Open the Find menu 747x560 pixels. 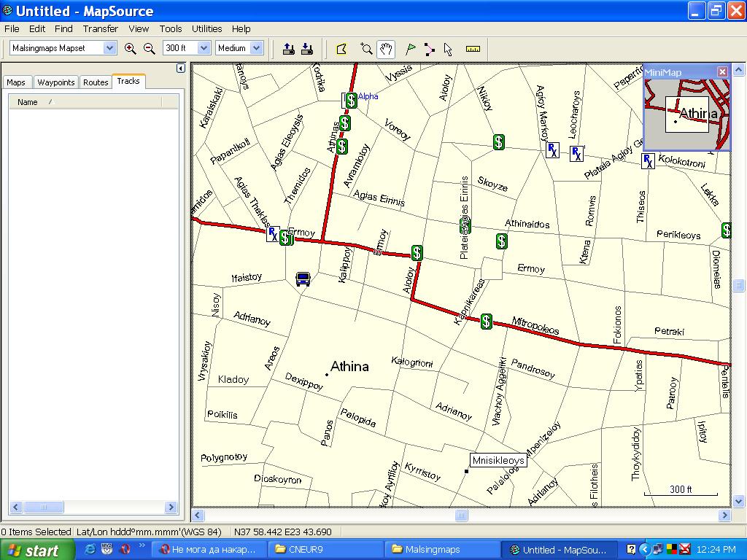click(x=63, y=28)
